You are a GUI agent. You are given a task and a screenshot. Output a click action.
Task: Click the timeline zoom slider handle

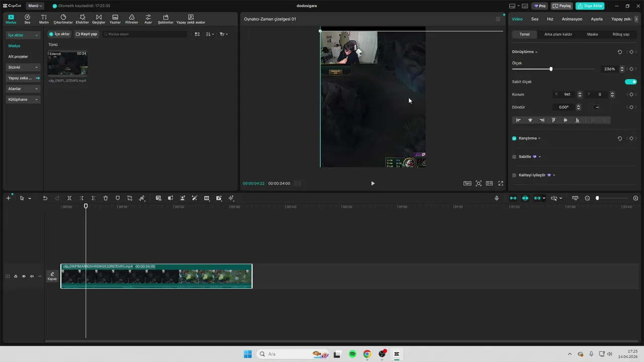coord(597,198)
